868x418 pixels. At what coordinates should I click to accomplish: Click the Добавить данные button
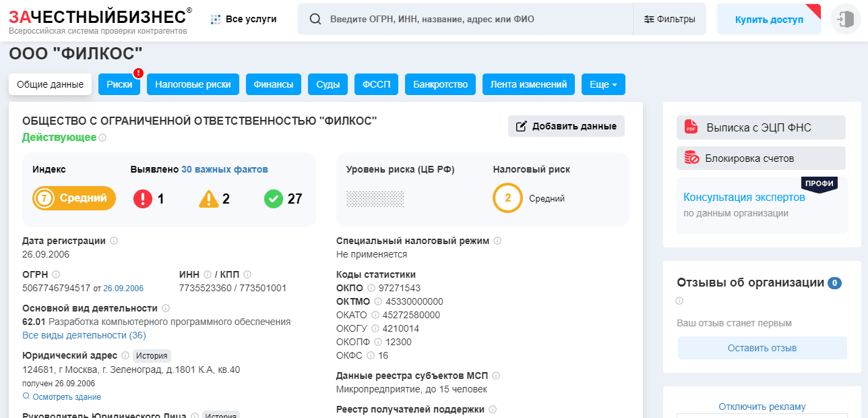coord(566,126)
